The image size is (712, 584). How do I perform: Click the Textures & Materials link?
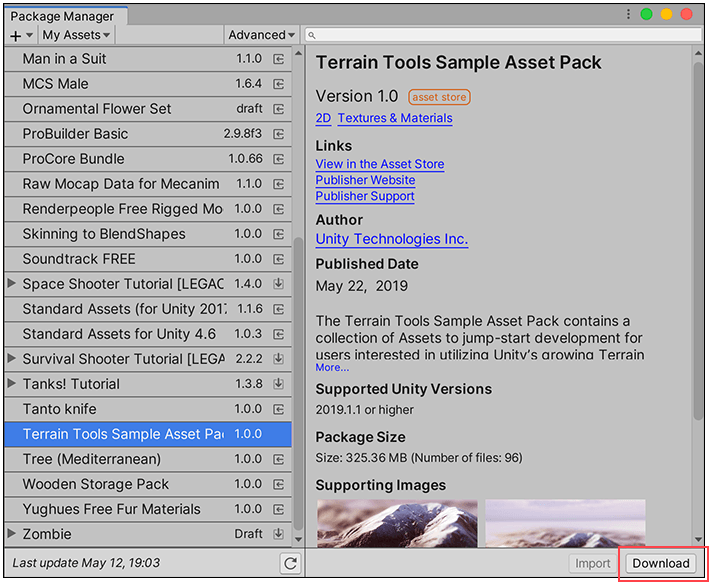tap(395, 118)
